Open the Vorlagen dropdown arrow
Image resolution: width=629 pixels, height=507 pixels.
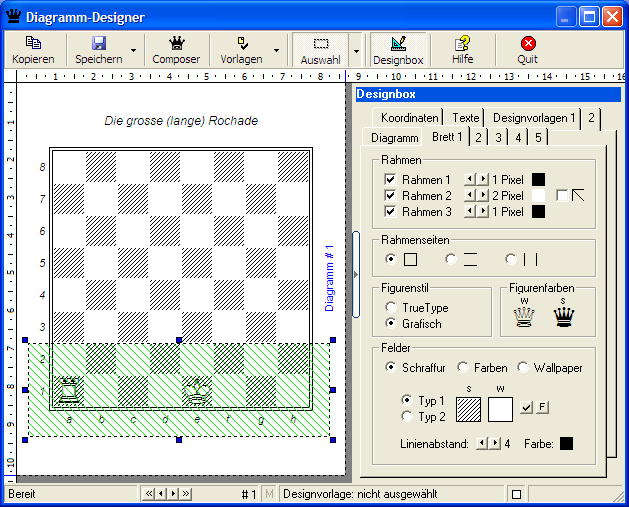click(276, 51)
